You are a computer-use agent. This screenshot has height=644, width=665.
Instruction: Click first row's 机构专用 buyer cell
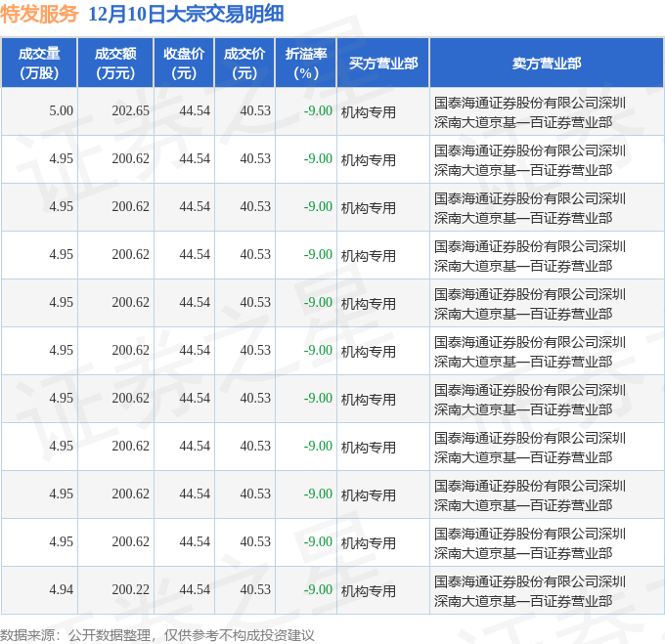tap(368, 112)
